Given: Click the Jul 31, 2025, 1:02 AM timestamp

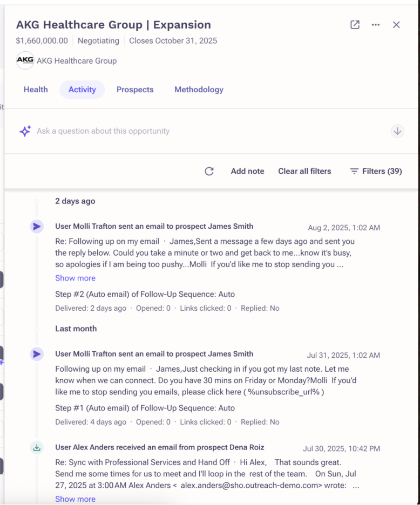Looking at the screenshot, I should (x=343, y=355).
